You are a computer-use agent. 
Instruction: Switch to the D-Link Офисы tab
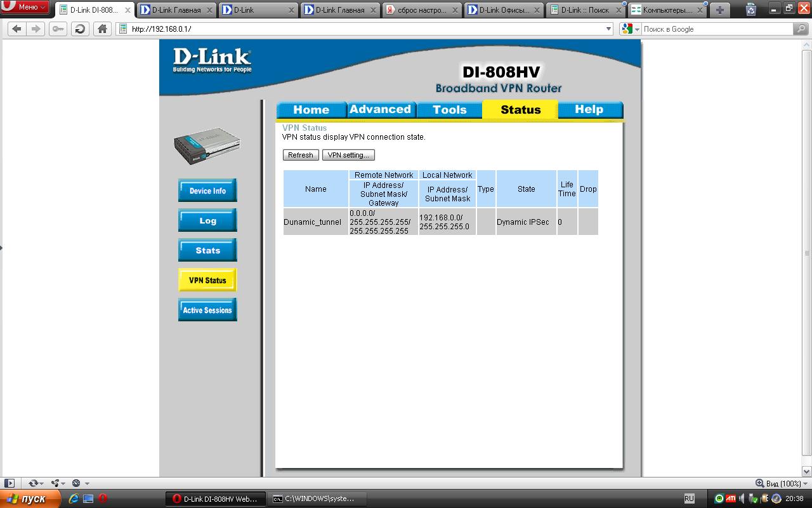click(x=504, y=10)
